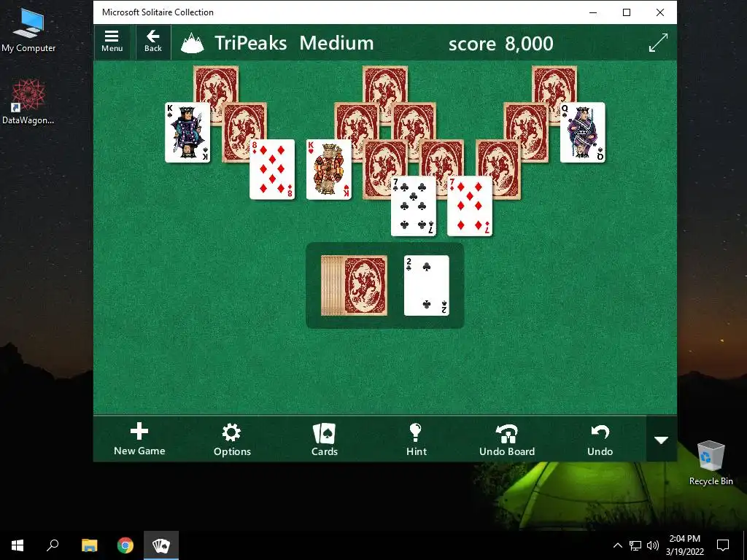Request a Hint via lightbulb icon
This screenshot has height=560, width=747.
(x=417, y=439)
